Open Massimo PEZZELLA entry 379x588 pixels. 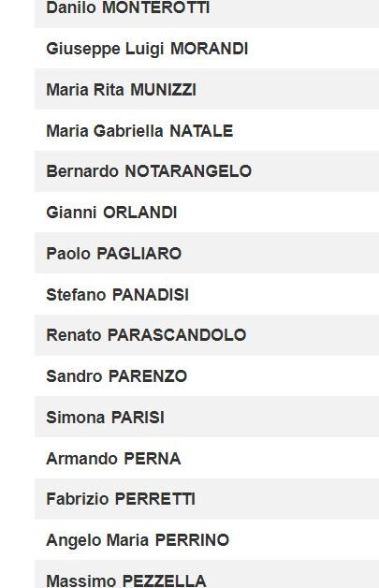pyautogui.click(x=207, y=574)
